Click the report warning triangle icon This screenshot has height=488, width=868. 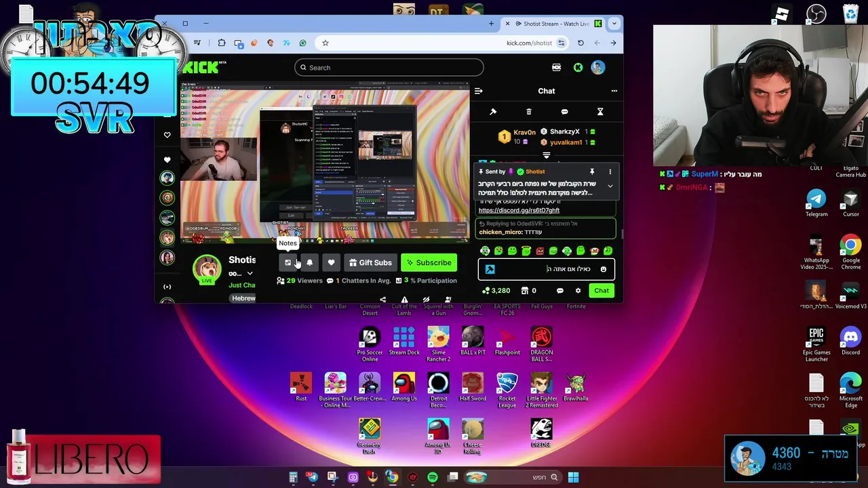(x=404, y=300)
